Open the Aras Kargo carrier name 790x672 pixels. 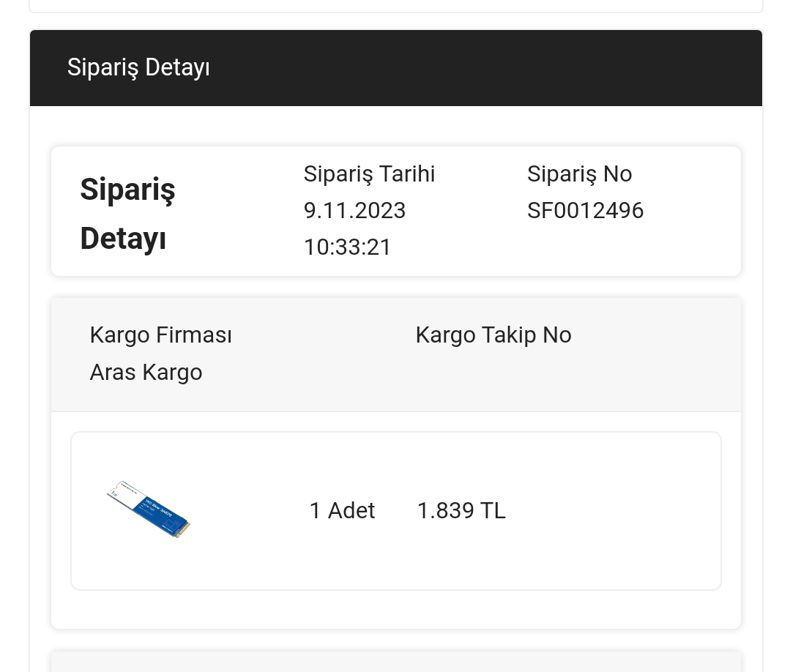pyautogui.click(x=146, y=373)
